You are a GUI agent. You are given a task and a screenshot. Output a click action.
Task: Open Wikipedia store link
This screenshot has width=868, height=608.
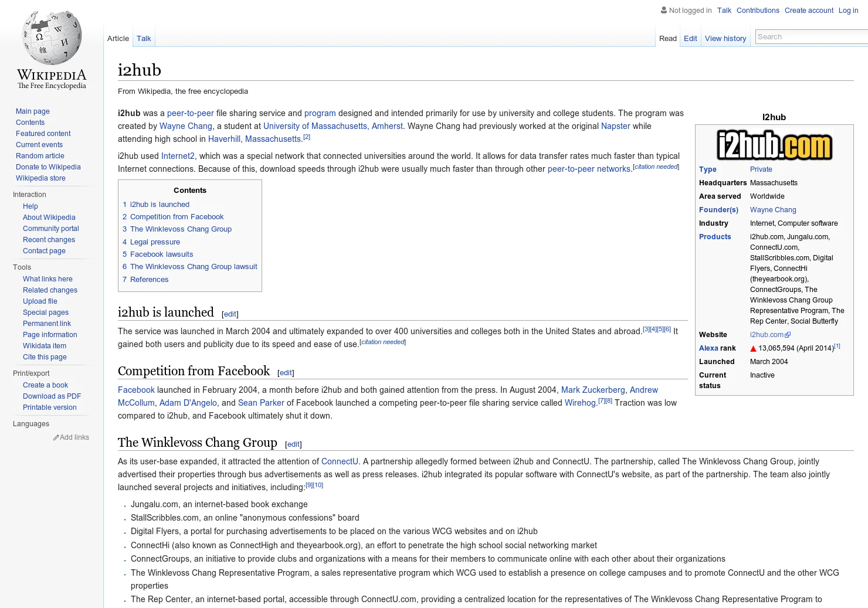click(40, 178)
